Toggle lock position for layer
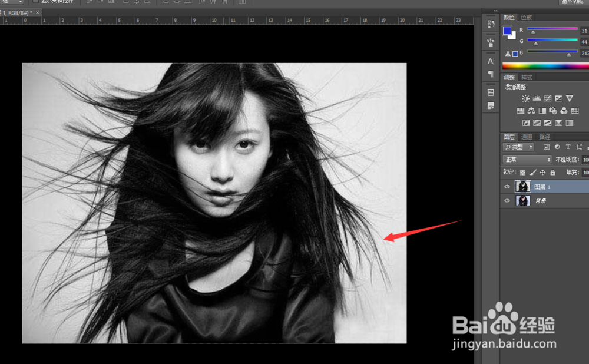Image resolution: width=589 pixels, height=364 pixels. (542, 173)
